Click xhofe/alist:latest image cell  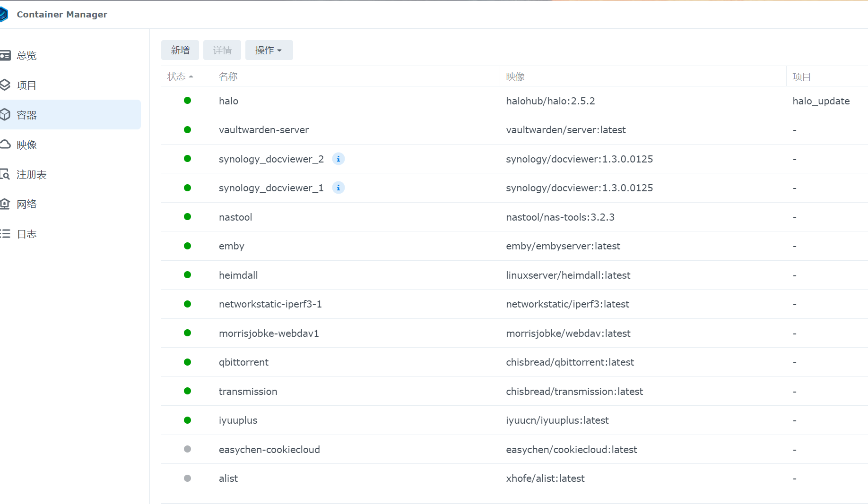tap(546, 478)
